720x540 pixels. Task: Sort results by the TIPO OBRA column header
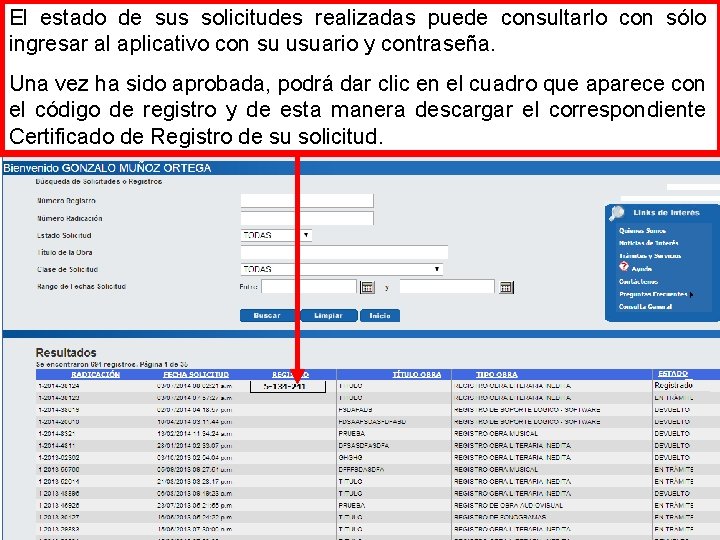pyautogui.click(x=496, y=374)
